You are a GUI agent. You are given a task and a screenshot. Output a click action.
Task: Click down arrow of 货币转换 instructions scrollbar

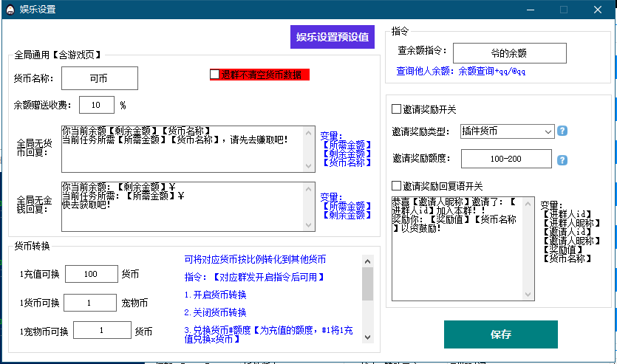pyautogui.click(x=367, y=337)
